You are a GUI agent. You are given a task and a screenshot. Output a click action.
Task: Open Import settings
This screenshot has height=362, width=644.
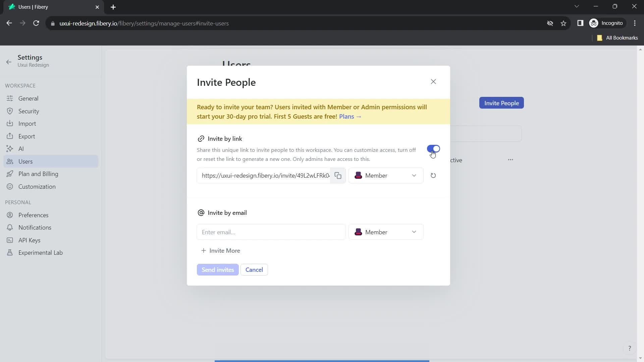[x=51, y=124]
